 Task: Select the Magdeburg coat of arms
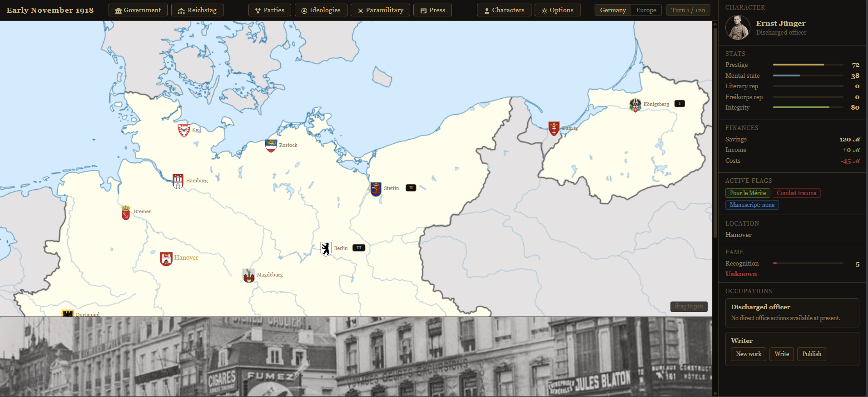tap(248, 275)
